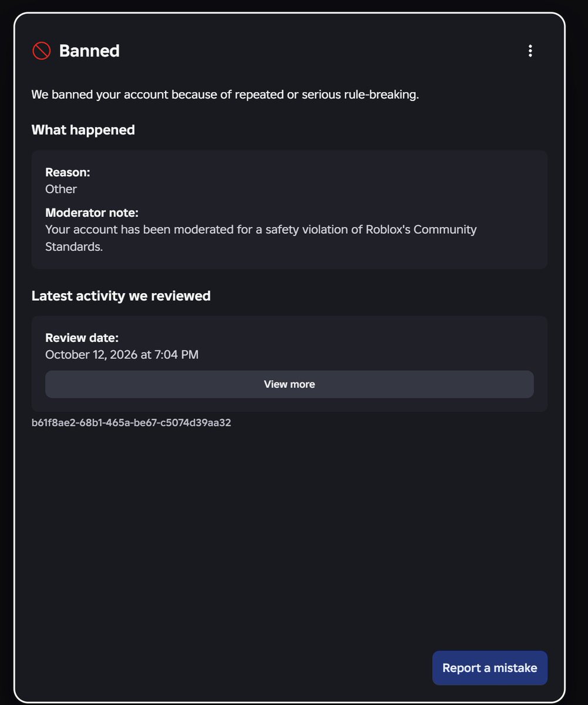This screenshot has height=705, width=588.
Task: Click the reason value Other
Action: coord(61,189)
